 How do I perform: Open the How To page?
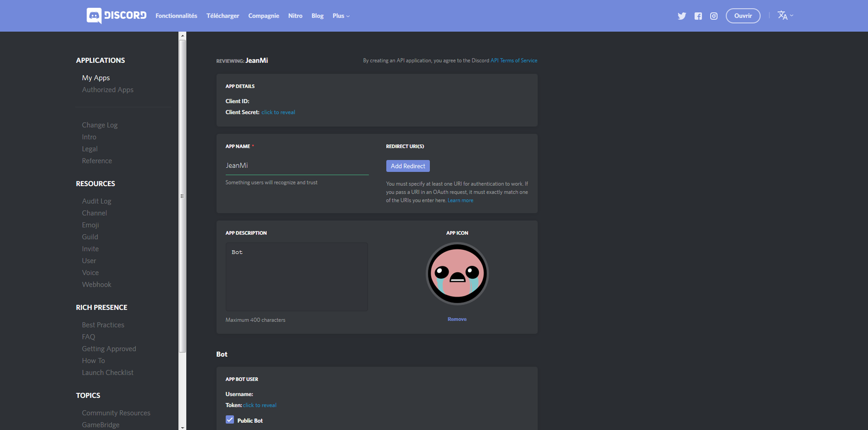[x=93, y=360]
